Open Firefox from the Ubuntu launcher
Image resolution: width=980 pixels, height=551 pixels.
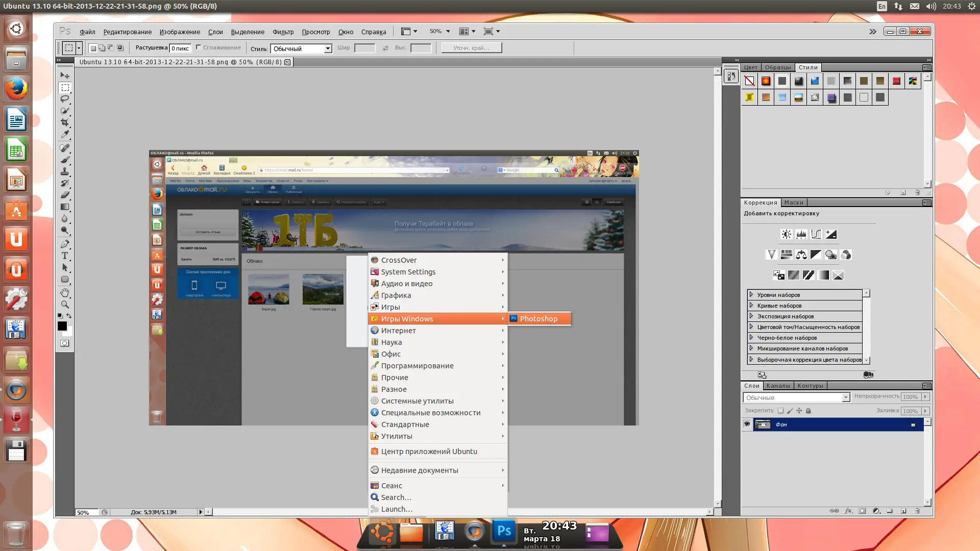click(x=16, y=89)
